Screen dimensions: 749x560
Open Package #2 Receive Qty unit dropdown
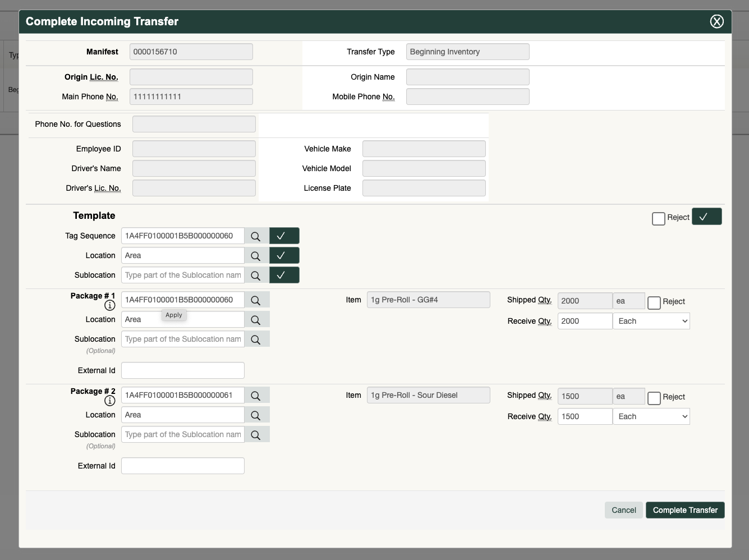point(651,417)
